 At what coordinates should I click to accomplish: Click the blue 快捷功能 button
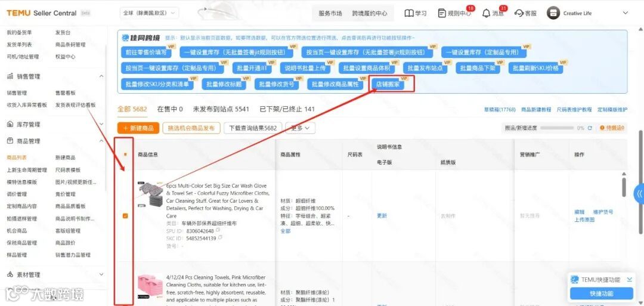point(601,293)
